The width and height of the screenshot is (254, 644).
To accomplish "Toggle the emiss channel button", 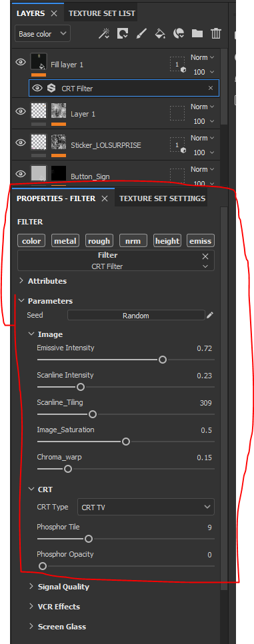I will (x=201, y=241).
